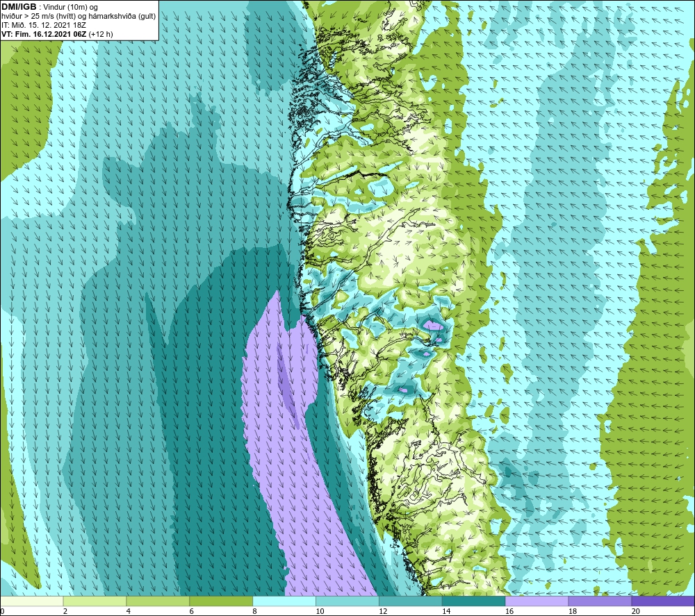Click the legend label '18'
695x616 pixels.
(x=573, y=612)
